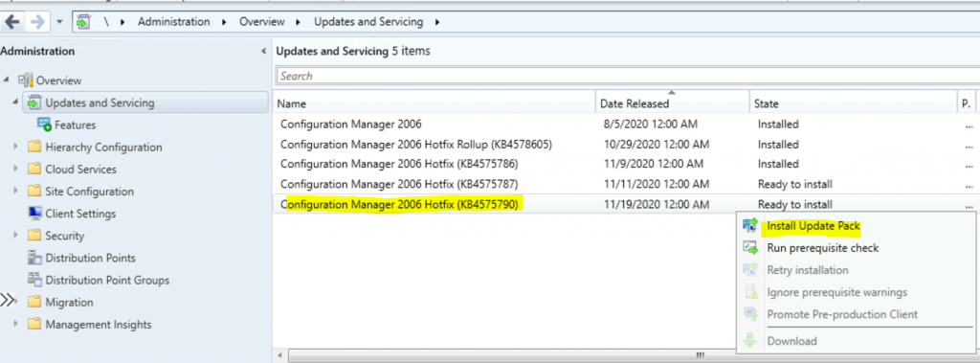Select the Hotfix (KB4575786) row
Viewport: 980px width, 363px height.
point(626,164)
